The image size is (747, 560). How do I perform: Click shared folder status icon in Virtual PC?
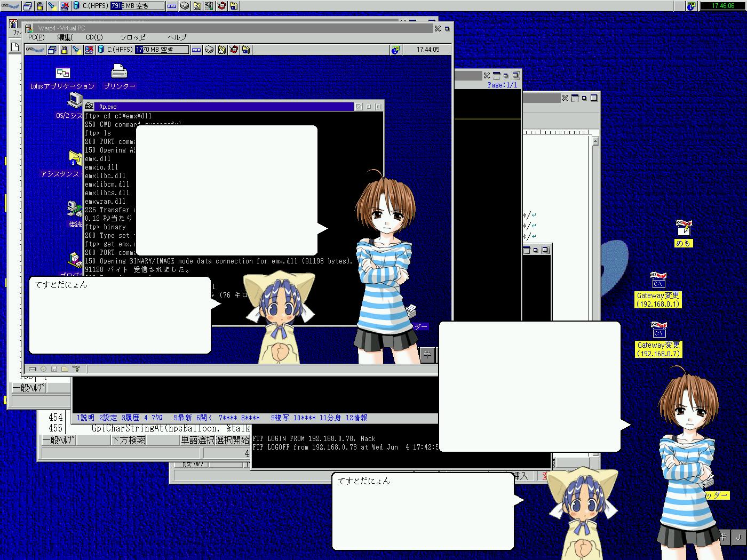[65, 369]
